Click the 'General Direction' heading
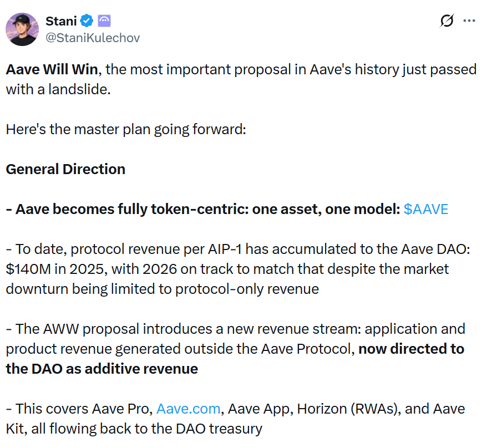Image resolution: width=487 pixels, height=448 pixels. coord(65,169)
